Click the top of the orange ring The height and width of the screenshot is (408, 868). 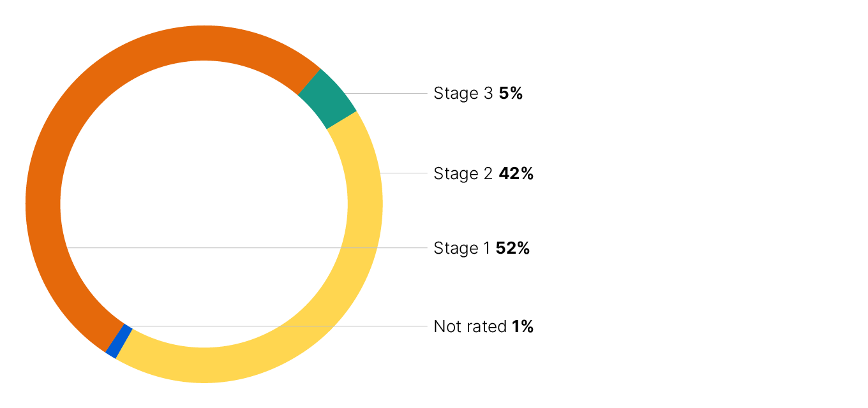click(204, 43)
